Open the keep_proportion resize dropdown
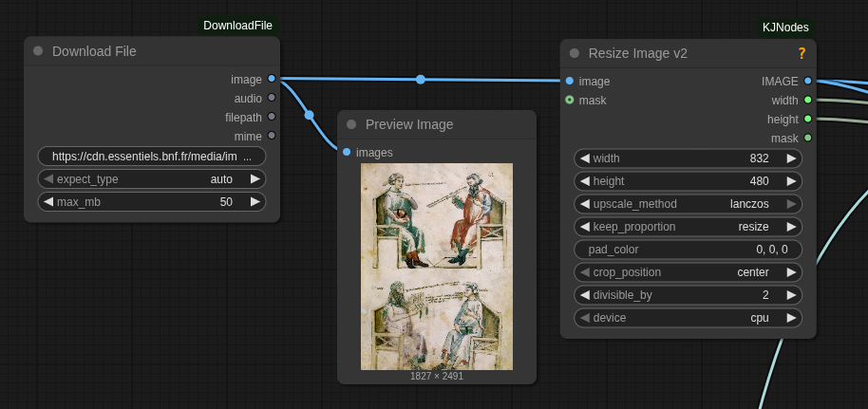The image size is (868, 409). (x=753, y=227)
